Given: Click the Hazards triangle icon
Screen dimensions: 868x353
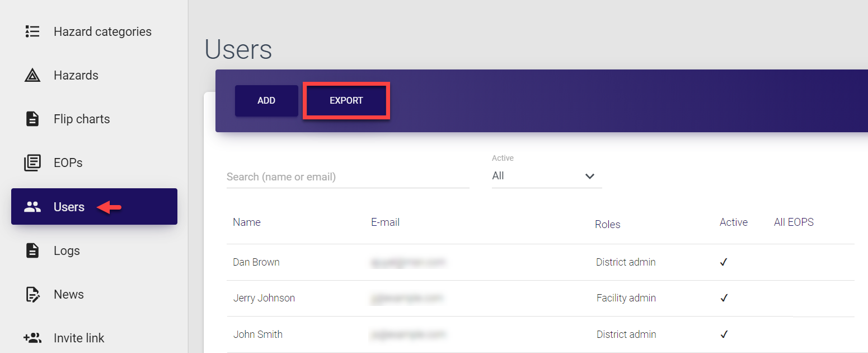Looking at the screenshot, I should [x=32, y=75].
